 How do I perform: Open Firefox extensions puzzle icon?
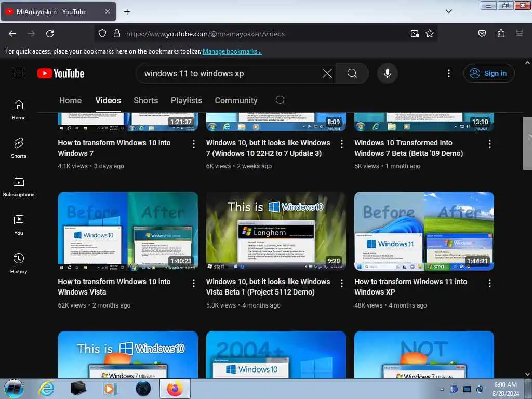[501, 33]
